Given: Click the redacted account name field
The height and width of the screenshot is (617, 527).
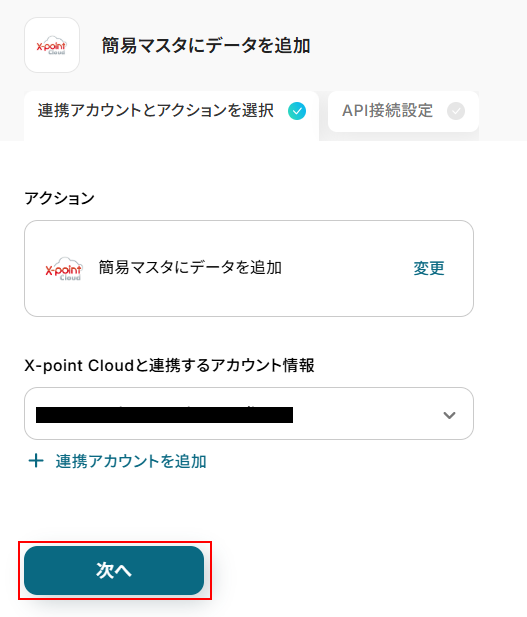Looking at the screenshot, I should tap(164, 415).
